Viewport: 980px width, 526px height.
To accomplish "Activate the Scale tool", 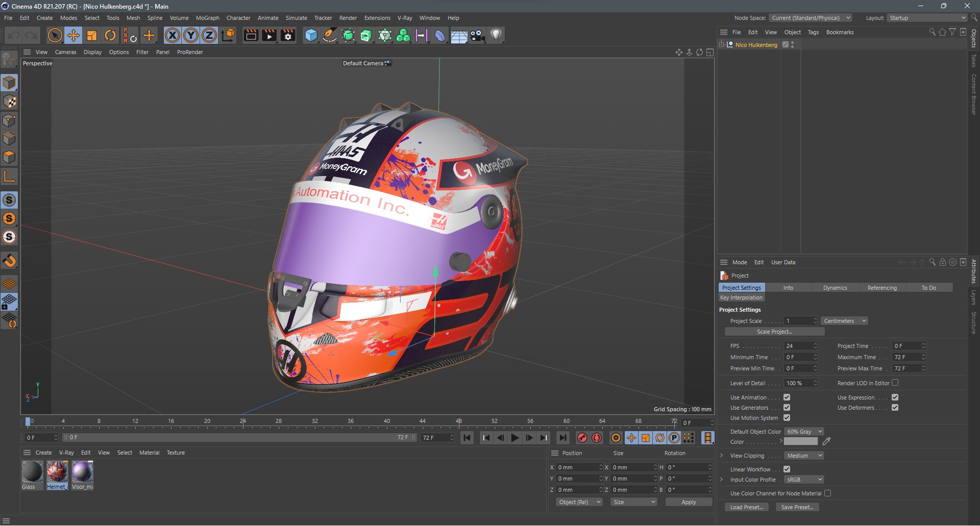I will [92, 35].
